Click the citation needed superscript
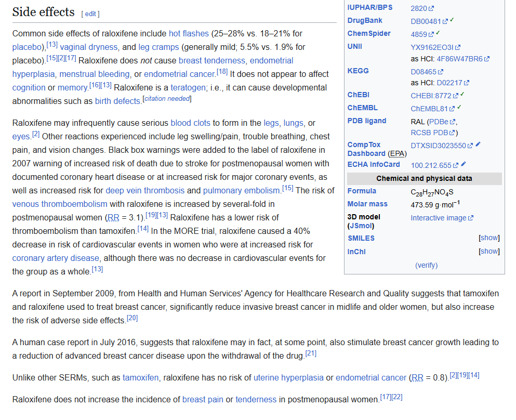This screenshot has height=420, width=516. (x=167, y=99)
